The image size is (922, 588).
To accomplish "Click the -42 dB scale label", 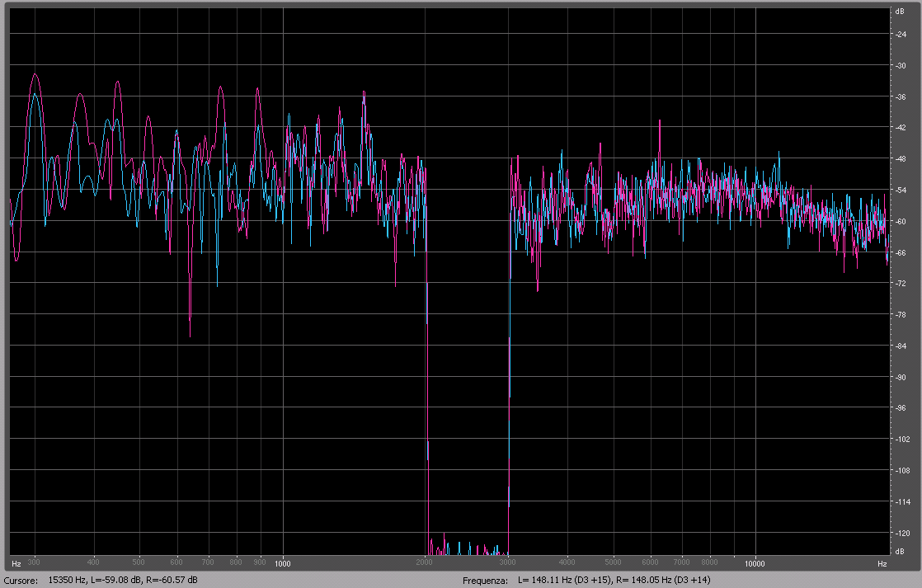I will [x=901, y=128].
